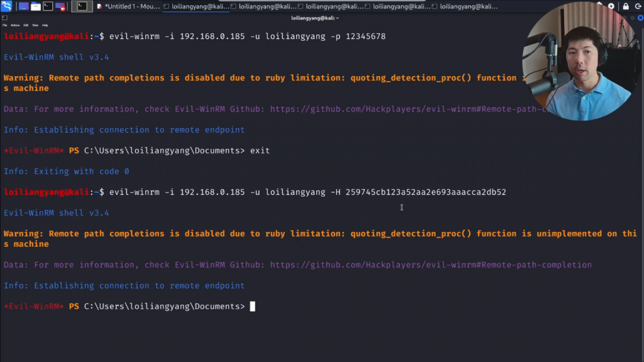
Task: Click the typed 'exit' command
Action: pos(260,151)
